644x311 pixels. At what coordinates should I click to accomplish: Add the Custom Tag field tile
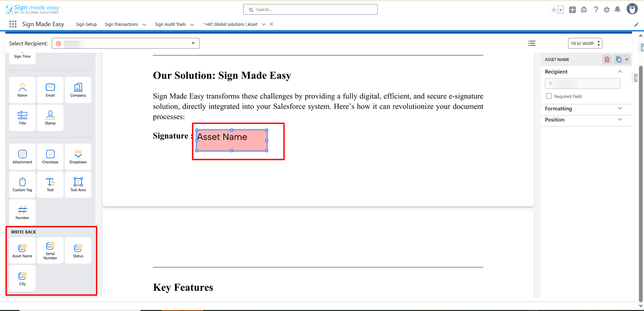[23, 185]
